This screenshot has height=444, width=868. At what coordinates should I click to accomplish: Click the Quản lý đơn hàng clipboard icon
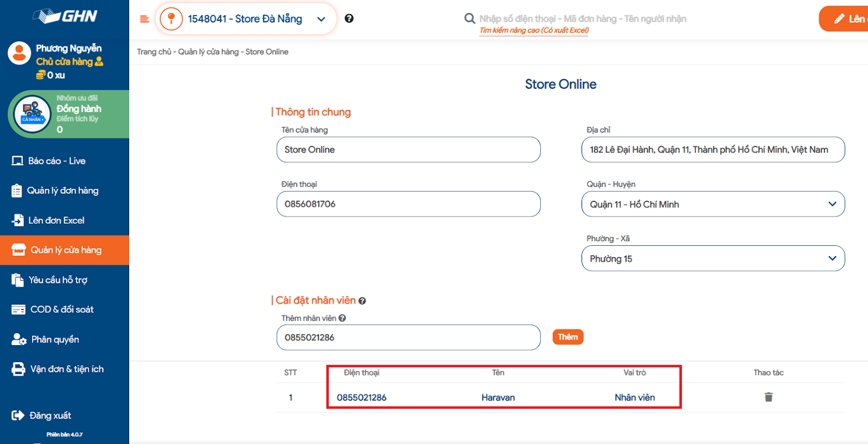pyautogui.click(x=17, y=191)
